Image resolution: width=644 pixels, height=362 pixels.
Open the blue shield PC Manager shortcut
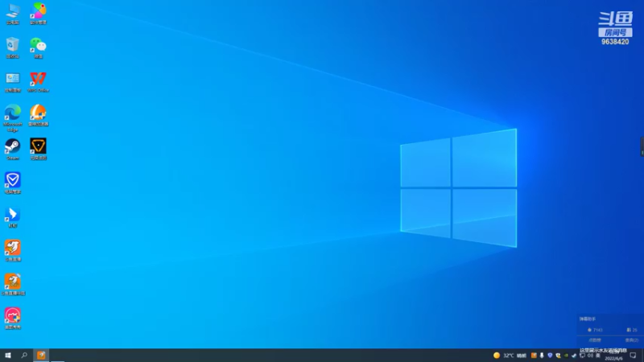coord(13,183)
